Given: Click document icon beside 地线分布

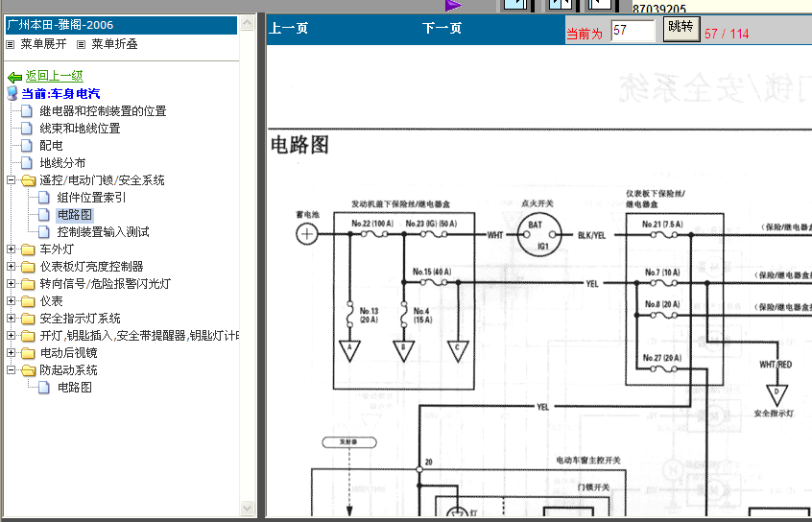Looking at the screenshot, I should click(x=27, y=163).
